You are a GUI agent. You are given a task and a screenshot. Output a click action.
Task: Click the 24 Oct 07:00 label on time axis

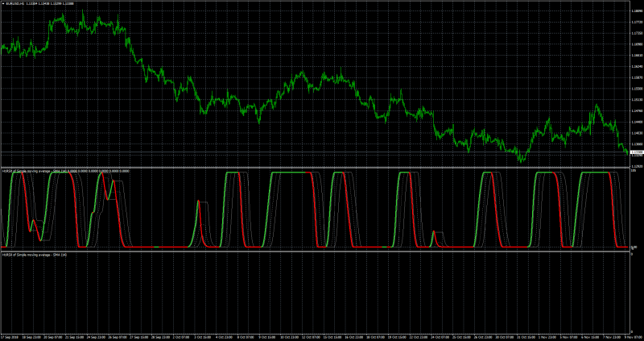[440, 337]
